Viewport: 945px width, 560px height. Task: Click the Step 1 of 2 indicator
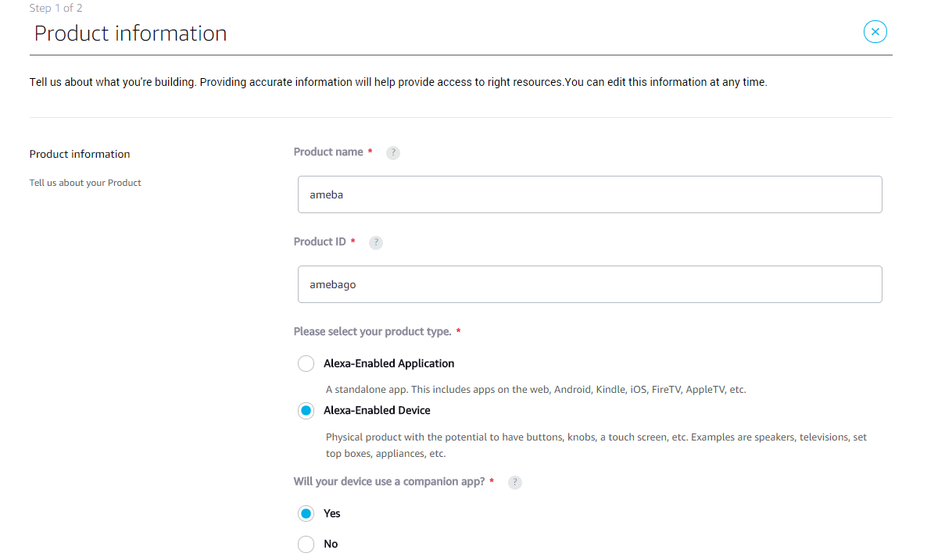(56, 8)
